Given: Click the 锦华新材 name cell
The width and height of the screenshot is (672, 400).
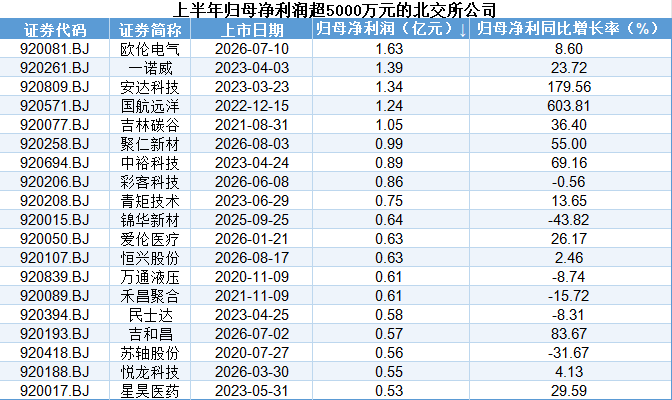Looking at the screenshot, I should click(x=150, y=220).
